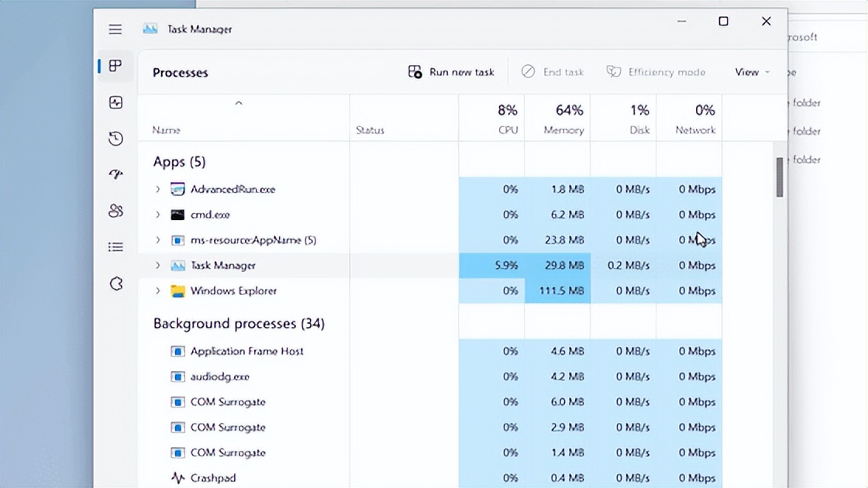Select the Processes sidebar icon
This screenshot has width=868, height=488.
pyautogui.click(x=115, y=66)
